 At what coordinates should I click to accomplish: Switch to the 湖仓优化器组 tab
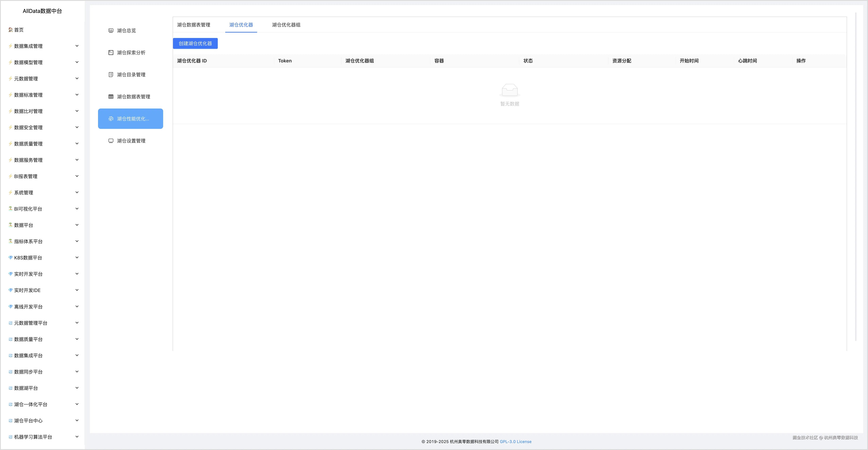[x=286, y=25]
